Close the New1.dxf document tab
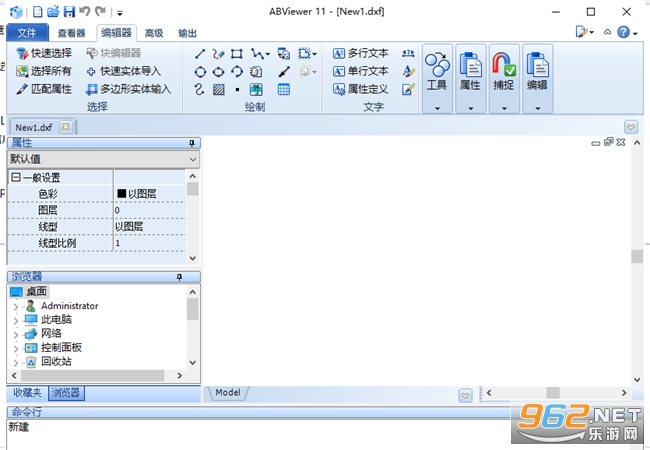The width and height of the screenshot is (650, 450). (65, 126)
